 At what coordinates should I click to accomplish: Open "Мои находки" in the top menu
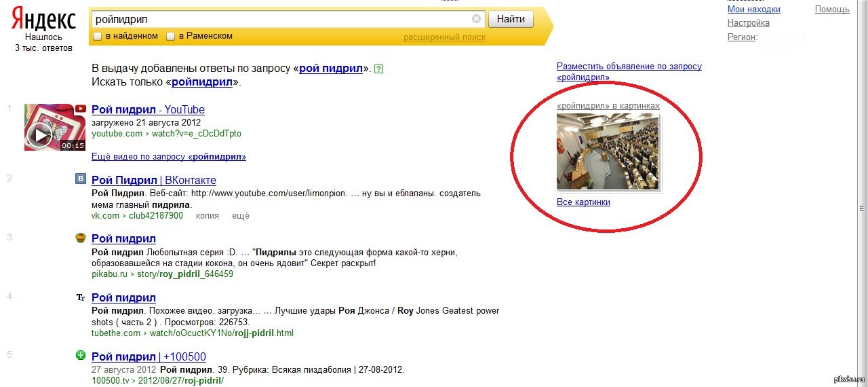(754, 10)
